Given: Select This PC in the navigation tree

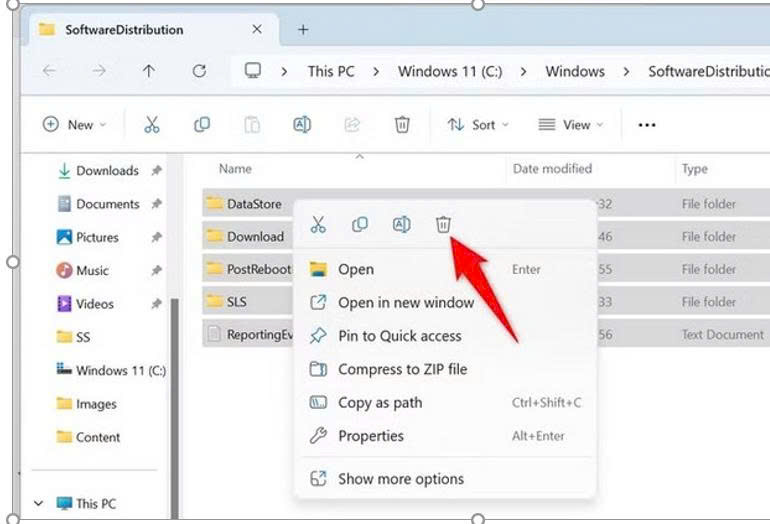Looking at the screenshot, I should (x=86, y=503).
